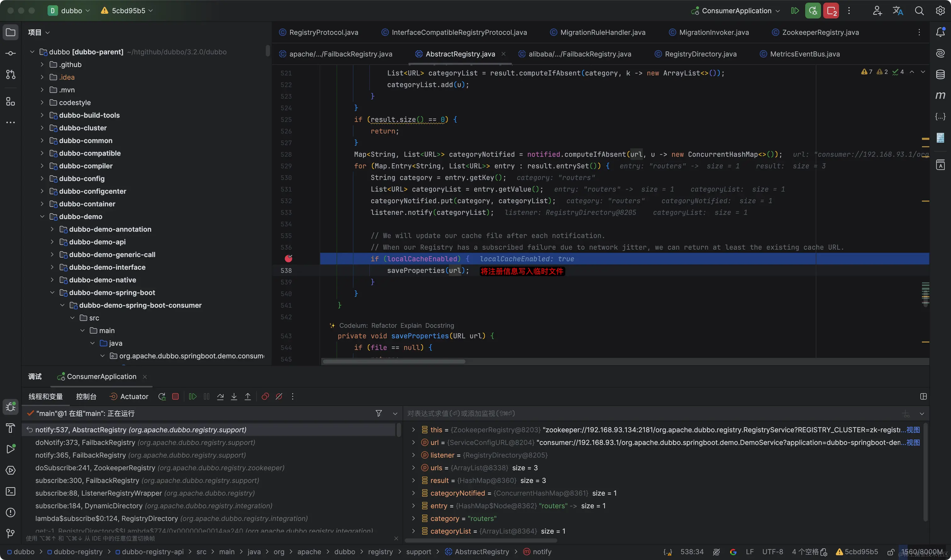Switch to ZookeeperRegistry.java tab

click(820, 32)
